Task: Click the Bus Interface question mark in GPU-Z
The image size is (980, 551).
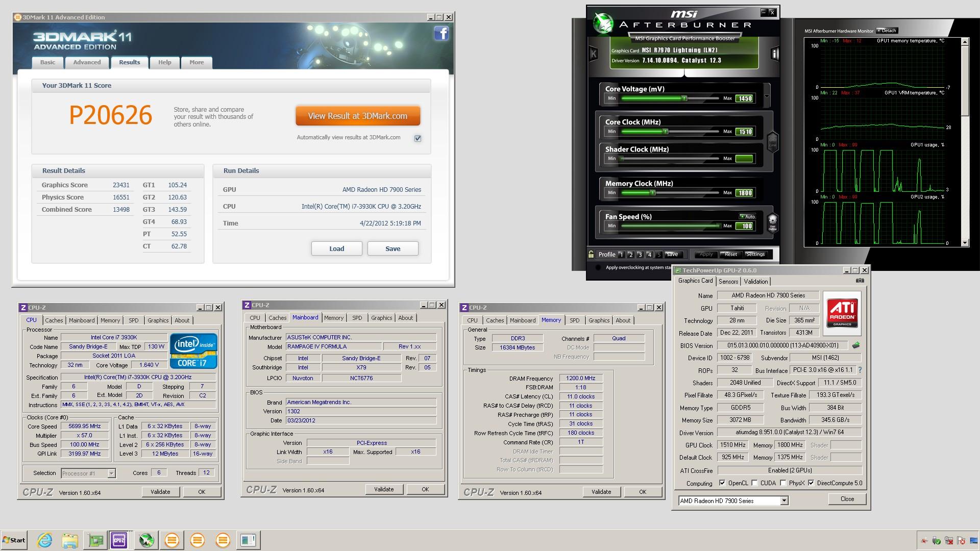Action: point(860,370)
